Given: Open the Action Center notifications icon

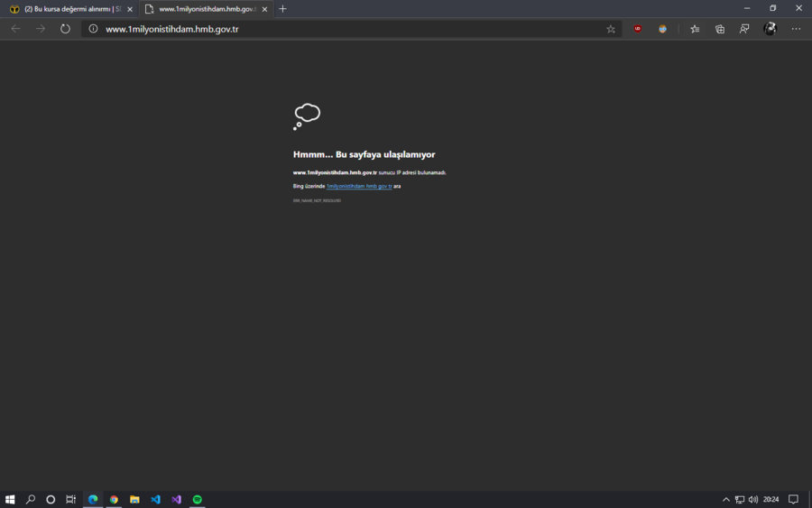Looking at the screenshot, I should point(793,499).
